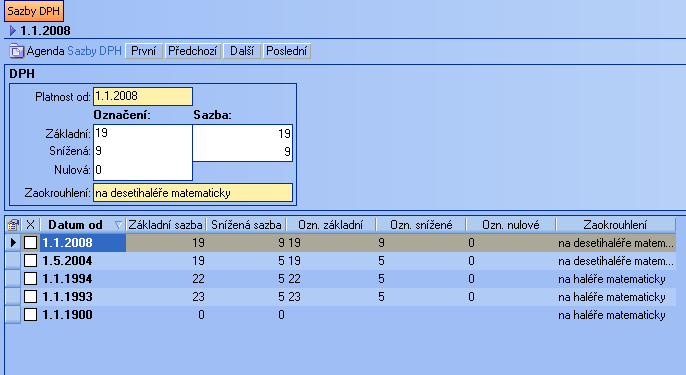Click rounding text in the 1.5.2004 row

[616, 261]
